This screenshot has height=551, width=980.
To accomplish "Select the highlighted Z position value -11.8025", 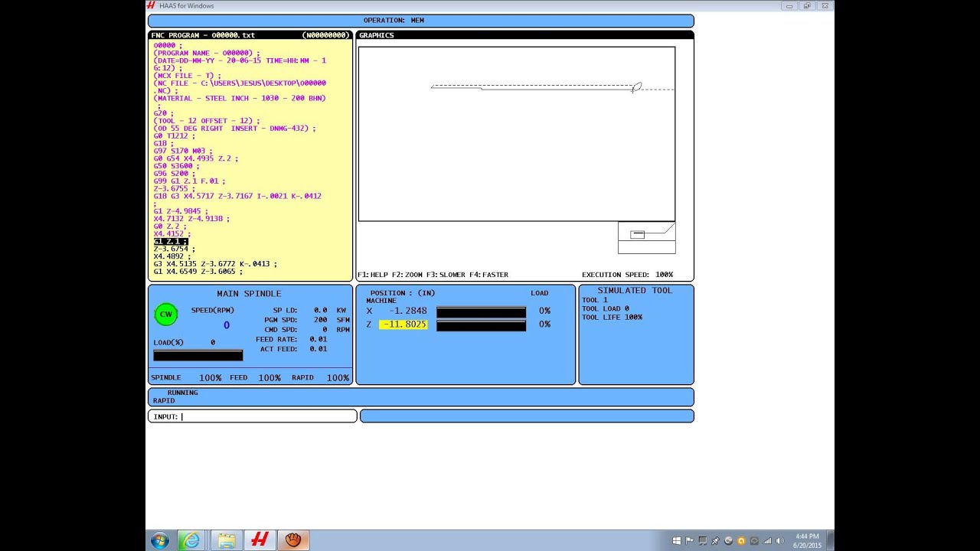I will tap(403, 324).
